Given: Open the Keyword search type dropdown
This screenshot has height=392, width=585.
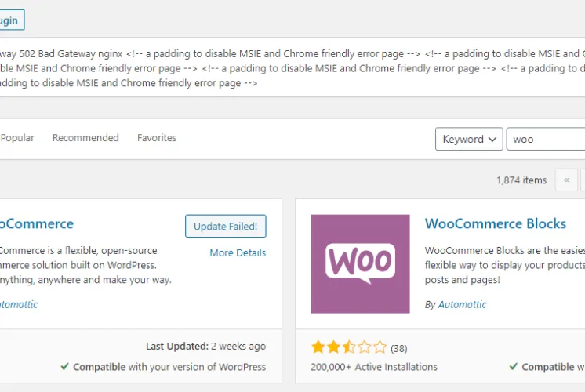Looking at the screenshot, I should 469,139.
